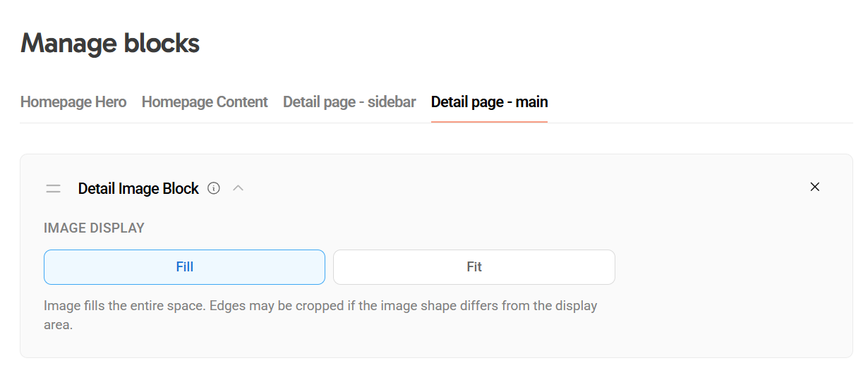Click the info icon beside Detail Image Block

coord(214,188)
